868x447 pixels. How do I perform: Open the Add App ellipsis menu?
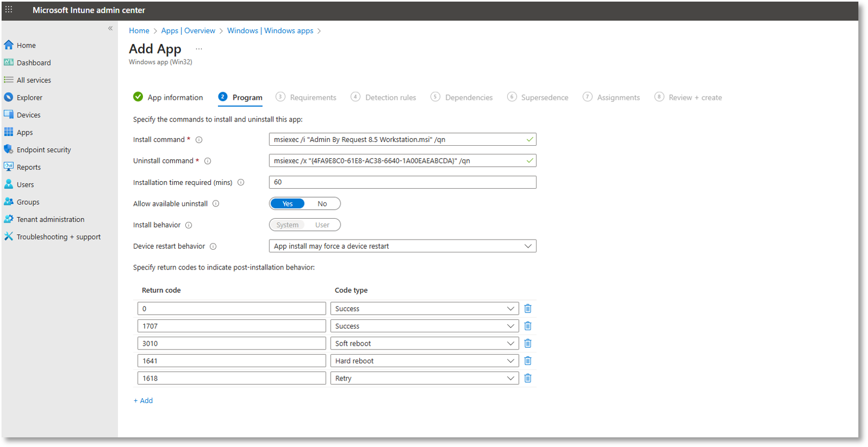(199, 49)
